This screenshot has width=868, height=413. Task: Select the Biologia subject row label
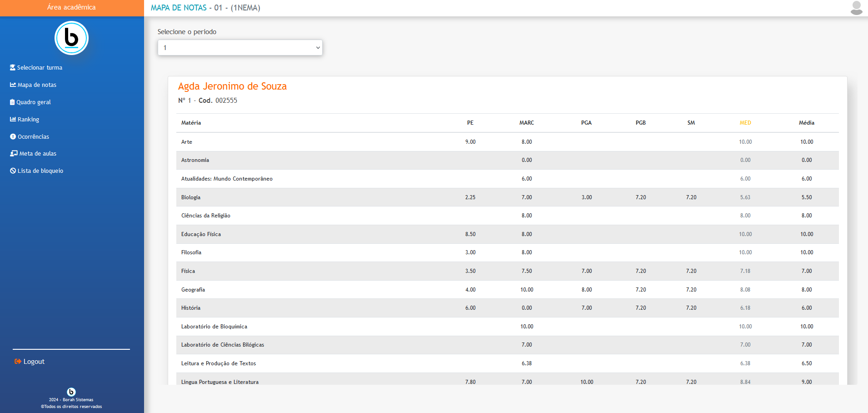(x=191, y=197)
